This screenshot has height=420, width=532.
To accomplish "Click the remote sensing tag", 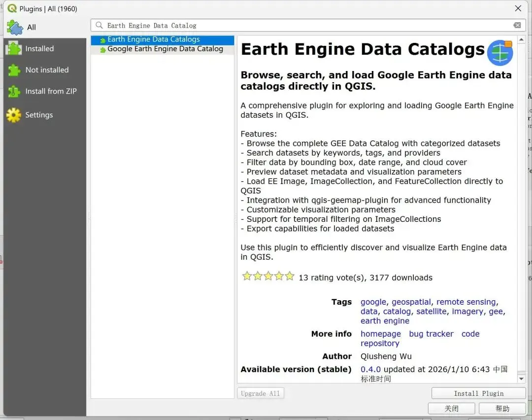I will point(466,302).
